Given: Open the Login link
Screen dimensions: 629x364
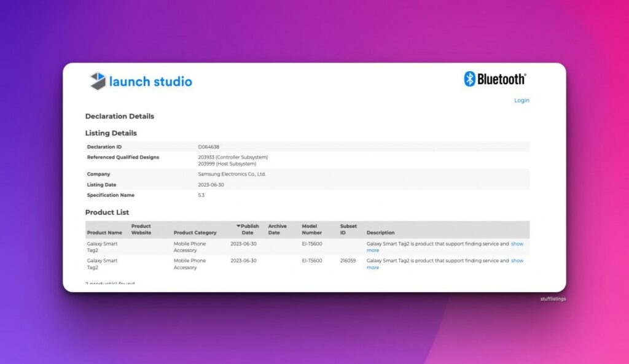Looking at the screenshot, I should [x=521, y=101].
